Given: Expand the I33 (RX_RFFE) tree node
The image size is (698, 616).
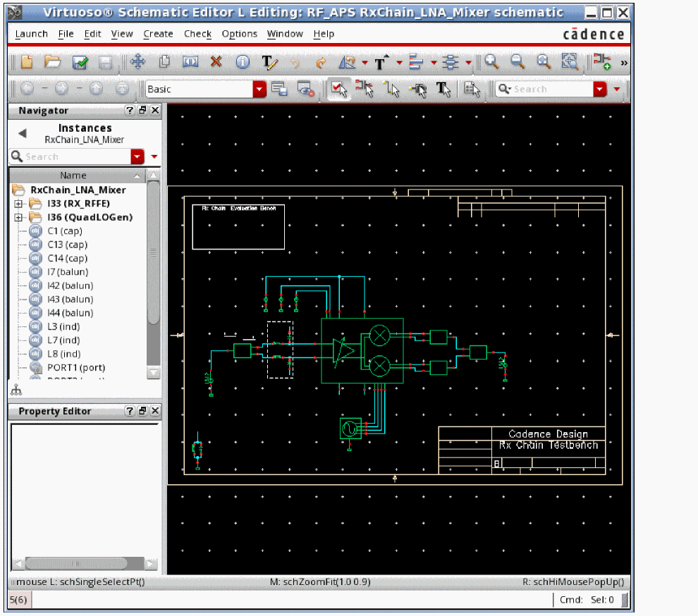Looking at the screenshot, I should coord(19,204).
